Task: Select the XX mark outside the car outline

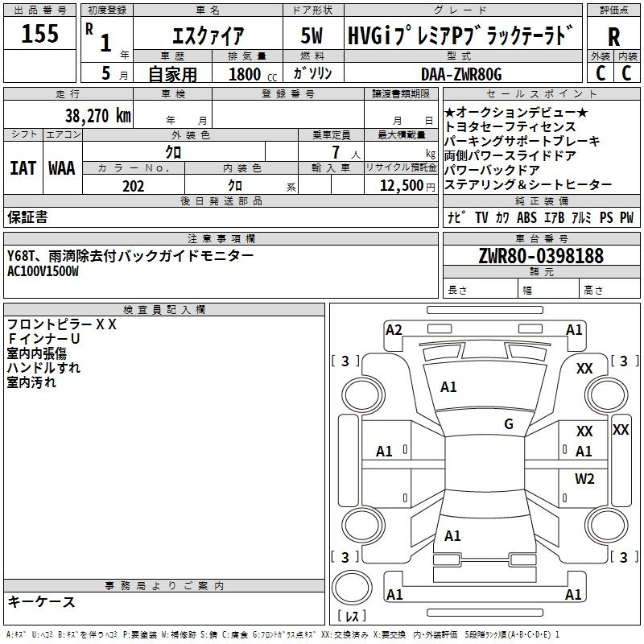Action: [620, 430]
